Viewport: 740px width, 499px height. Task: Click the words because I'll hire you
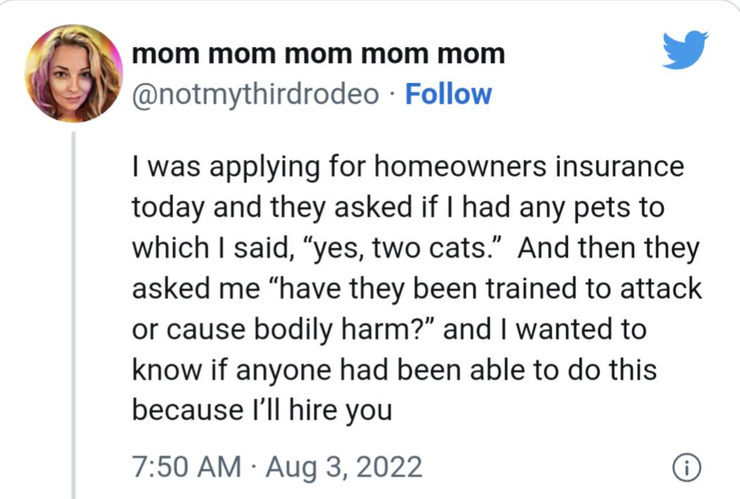pos(262,410)
